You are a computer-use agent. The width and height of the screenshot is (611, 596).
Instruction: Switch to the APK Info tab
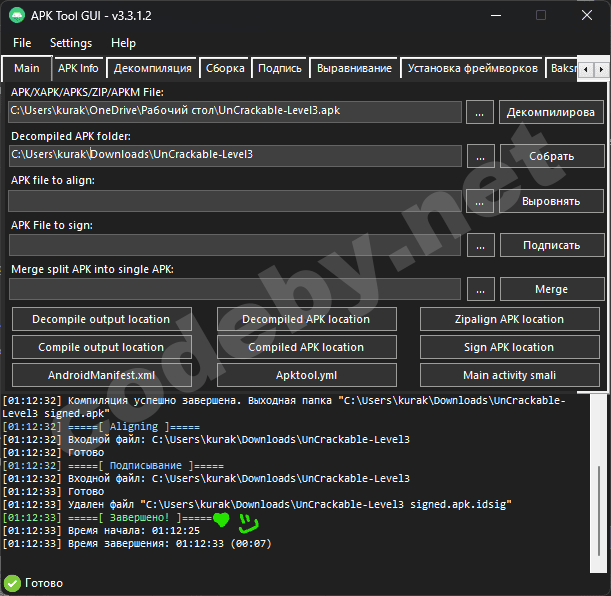pos(78,68)
